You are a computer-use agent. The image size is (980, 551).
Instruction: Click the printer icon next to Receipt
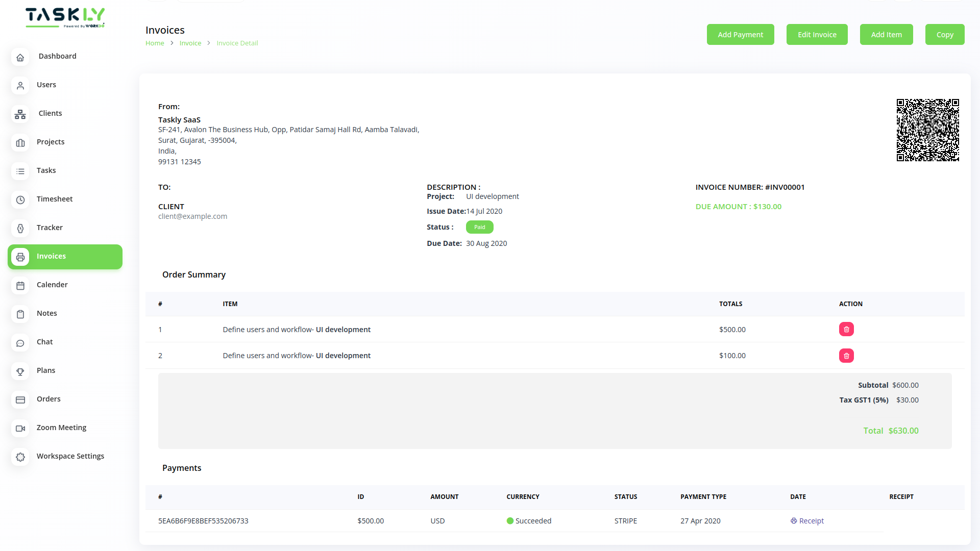click(x=793, y=520)
